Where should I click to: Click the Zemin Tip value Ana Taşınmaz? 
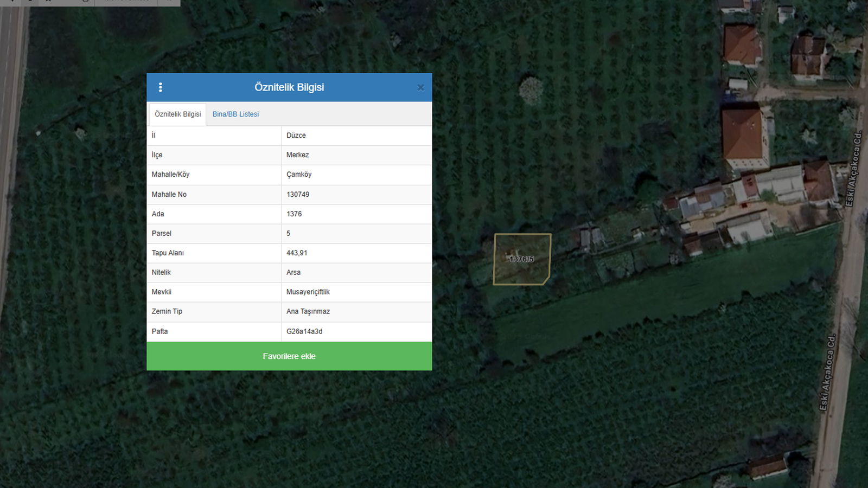pos(308,312)
